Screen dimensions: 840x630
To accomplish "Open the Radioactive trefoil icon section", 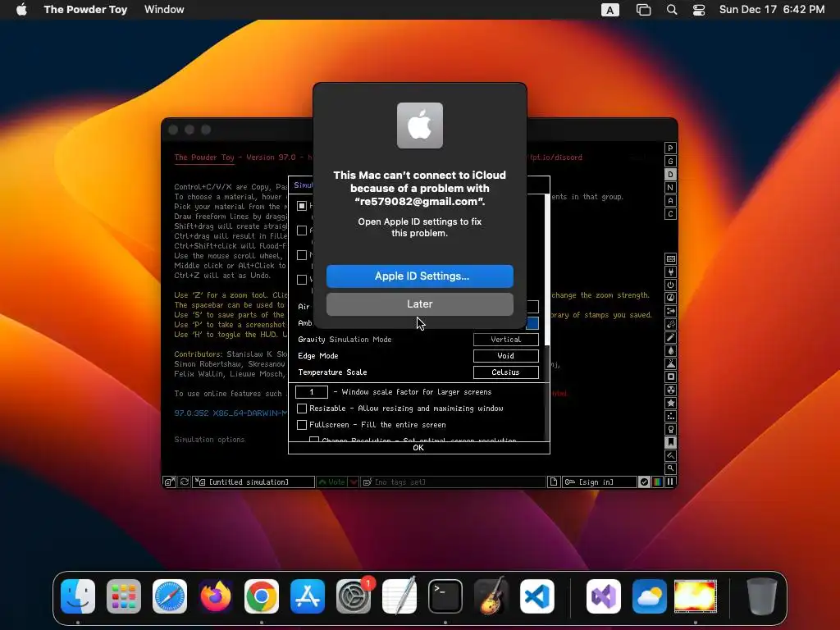I will pyautogui.click(x=670, y=390).
